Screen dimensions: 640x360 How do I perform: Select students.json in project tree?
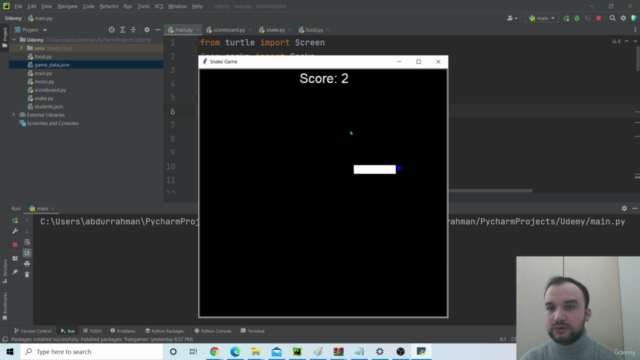point(48,107)
